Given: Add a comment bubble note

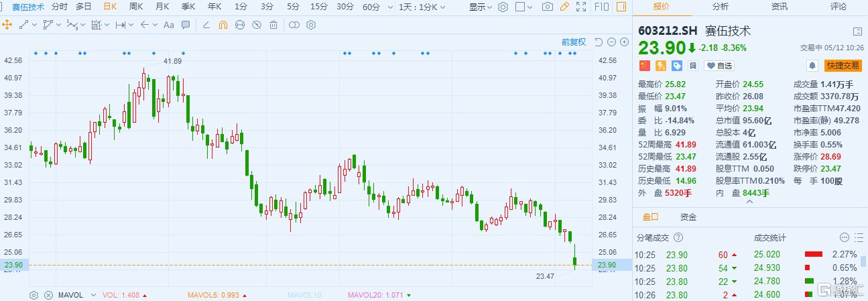Looking at the screenshot, I should point(186,25).
